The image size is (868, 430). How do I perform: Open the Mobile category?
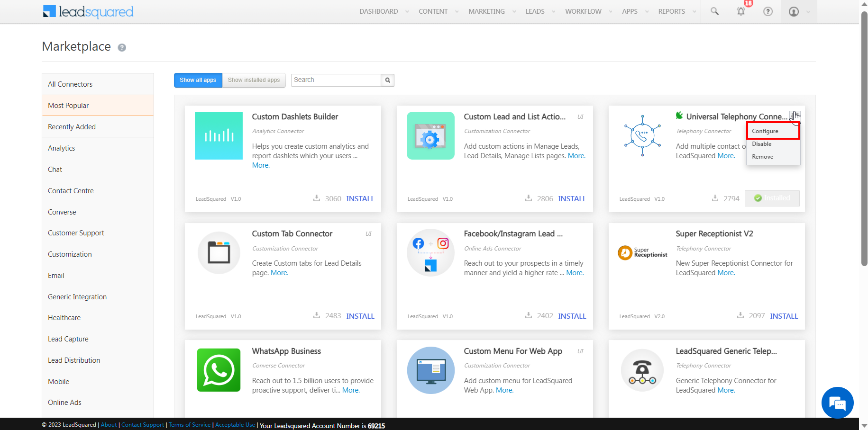click(x=98, y=382)
